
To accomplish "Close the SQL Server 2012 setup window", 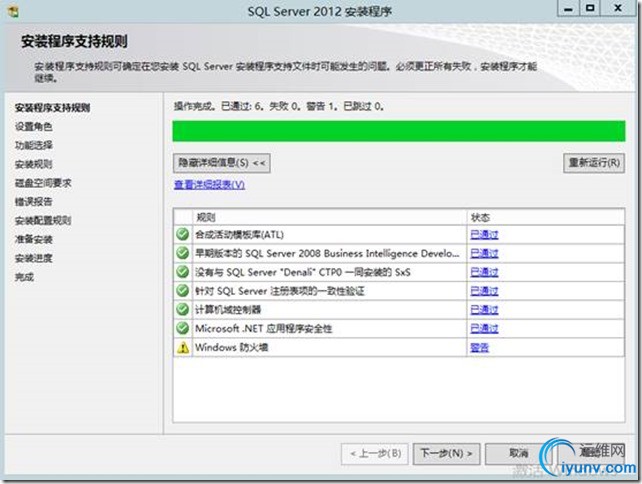I will pos(618,9).
